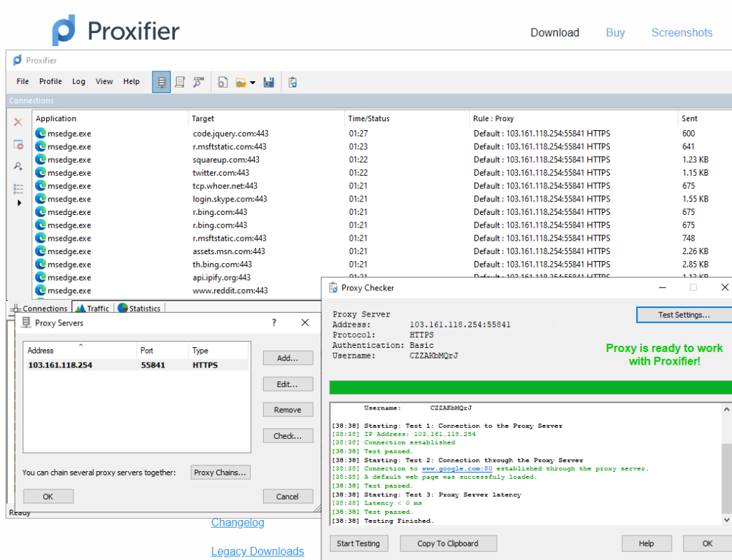Screen dimensions: 732x560
Task: Switch to Connections view in the toolbar
Action: point(161,82)
